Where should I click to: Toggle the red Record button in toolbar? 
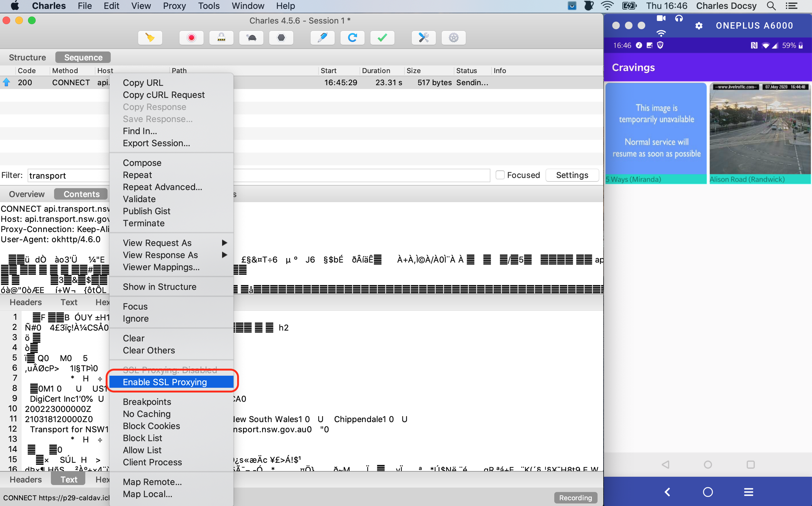pos(191,38)
